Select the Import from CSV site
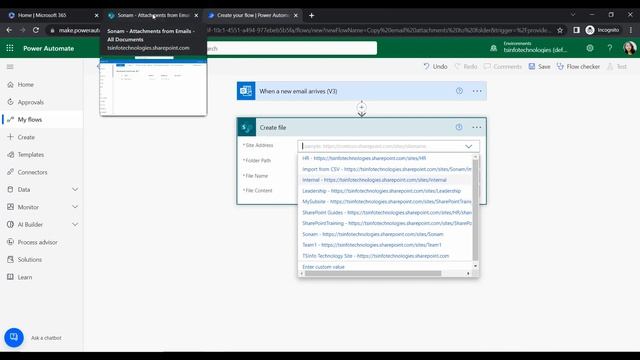640x360 pixels. coord(387,169)
